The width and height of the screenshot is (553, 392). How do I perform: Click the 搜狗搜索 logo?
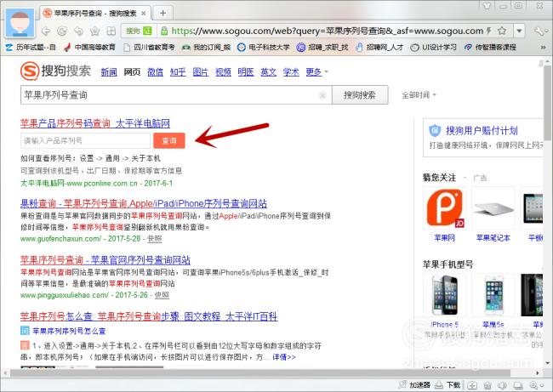pos(55,71)
